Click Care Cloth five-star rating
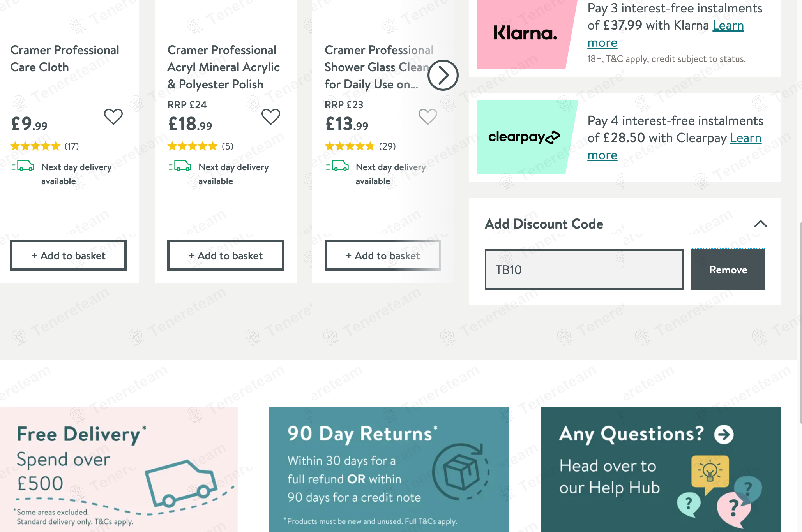Screen dimensions: 802x532 tap(35, 146)
